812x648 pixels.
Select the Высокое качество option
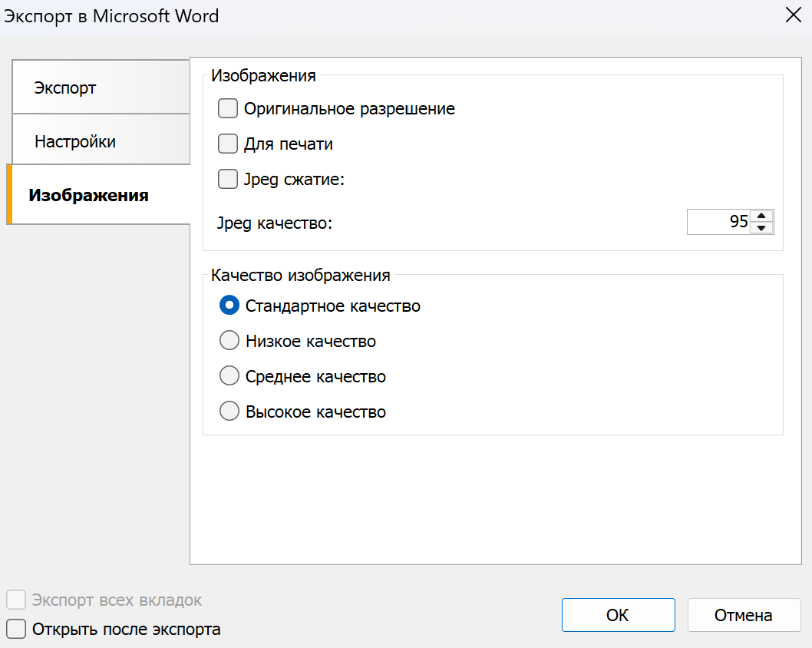tap(229, 412)
